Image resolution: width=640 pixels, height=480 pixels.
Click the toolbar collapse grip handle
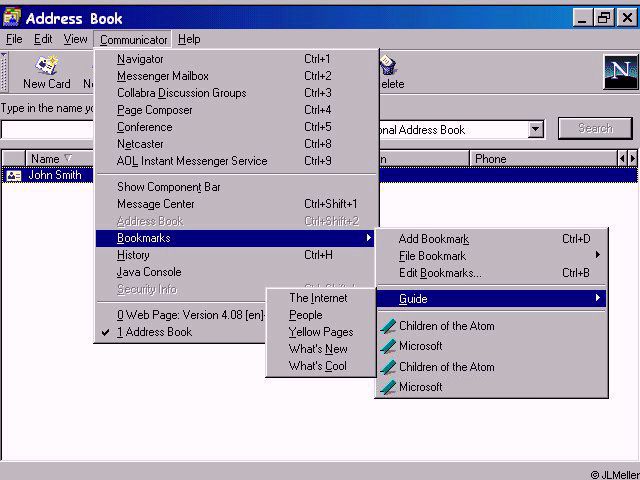coord(4,72)
